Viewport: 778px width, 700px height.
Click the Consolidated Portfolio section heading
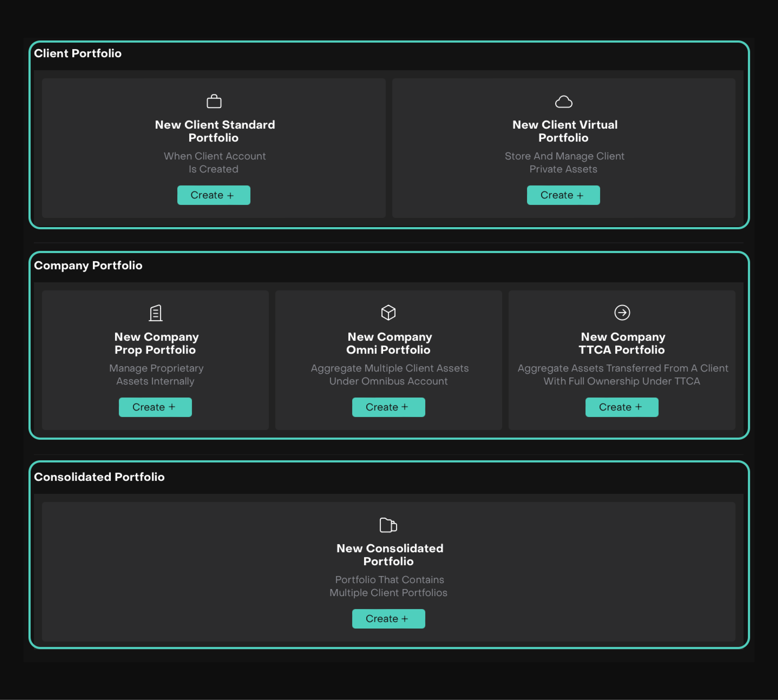pyautogui.click(x=99, y=477)
